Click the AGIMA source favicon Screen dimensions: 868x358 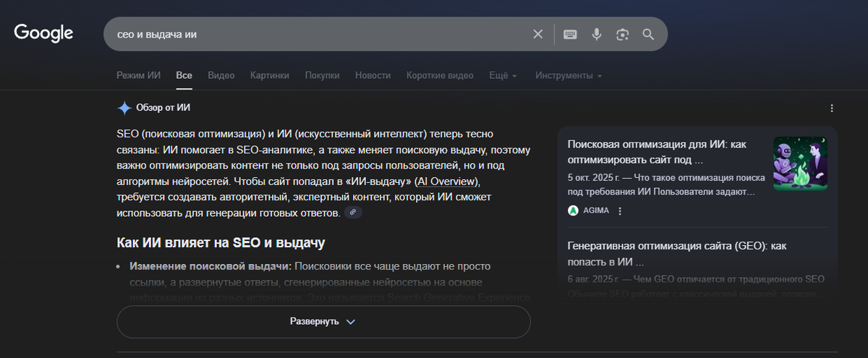pos(573,210)
